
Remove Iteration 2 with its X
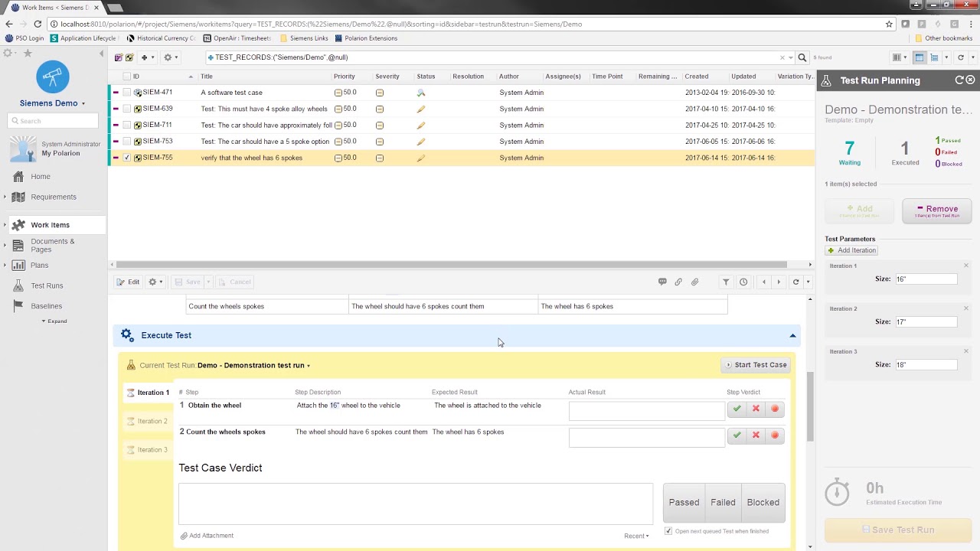pos(966,308)
